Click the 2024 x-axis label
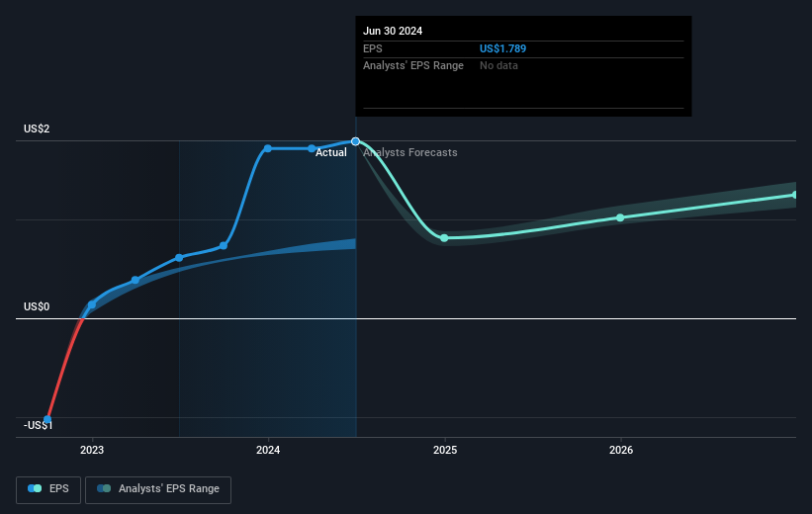The image size is (812, 514). pos(268,451)
